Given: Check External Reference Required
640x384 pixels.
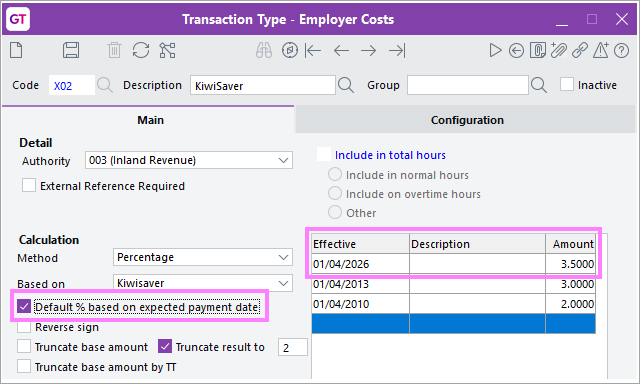Looking at the screenshot, I should 29,185.
